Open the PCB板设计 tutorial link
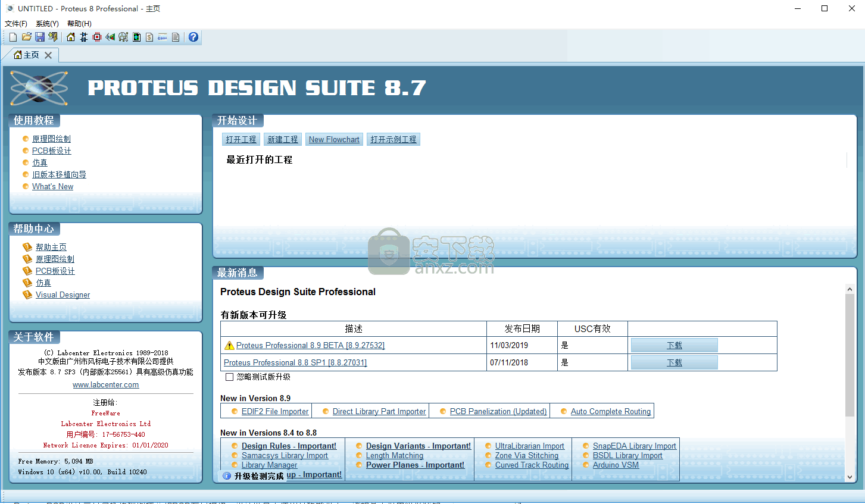This screenshot has width=865, height=504. pos(52,151)
